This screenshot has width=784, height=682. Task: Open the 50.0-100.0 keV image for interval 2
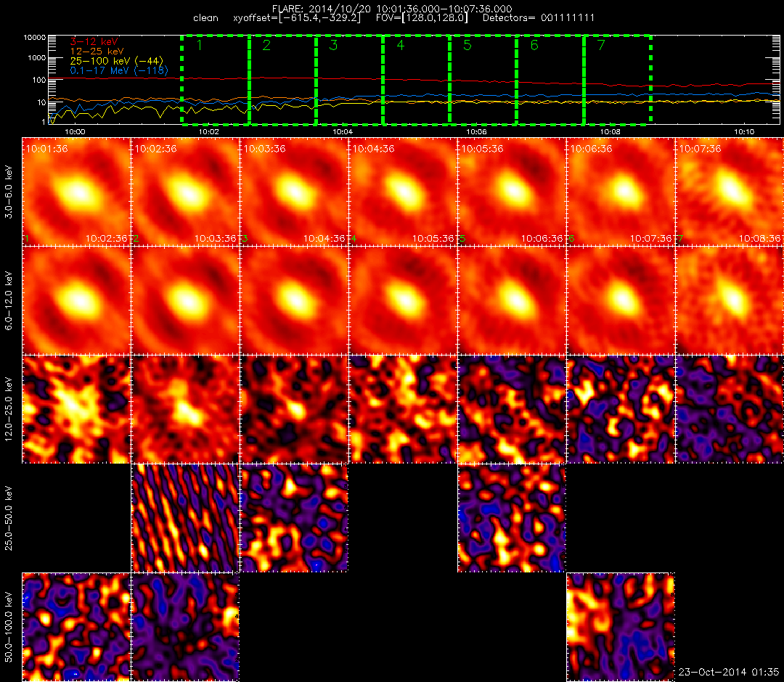coord(186,627)
